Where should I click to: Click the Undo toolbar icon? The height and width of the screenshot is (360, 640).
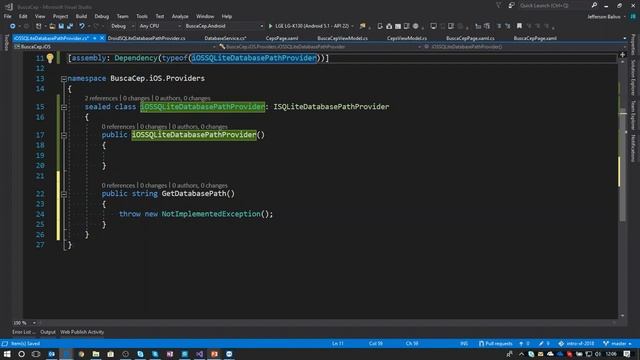click(82, 26)
